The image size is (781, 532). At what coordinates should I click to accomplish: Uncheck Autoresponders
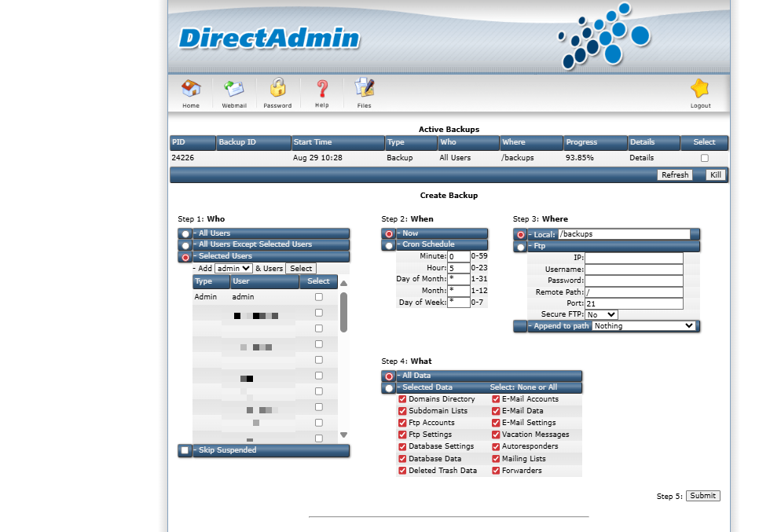tap(496, 446)
